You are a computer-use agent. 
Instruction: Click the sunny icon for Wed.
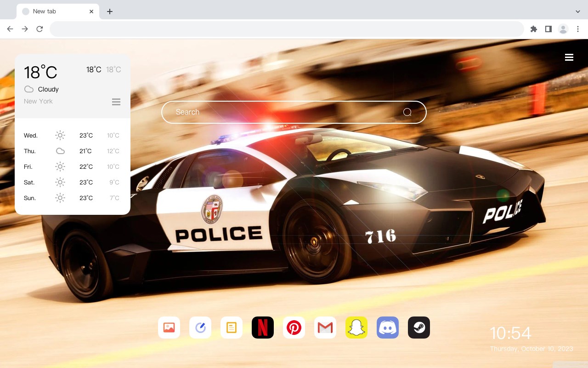[x=60, y=135]
